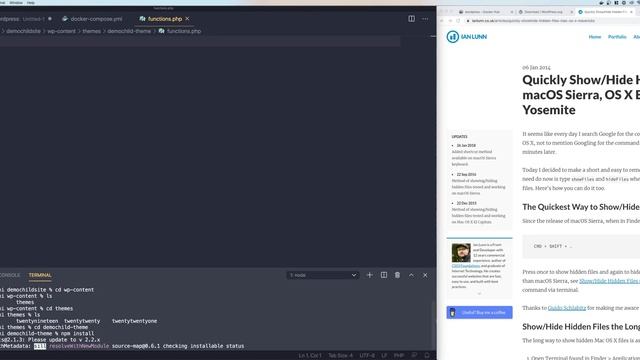Viewport: 640px width, 360px height.
Task: Open the terminal selector dropdown showing node
Action: pyautogui.click(x=322, y=275)
